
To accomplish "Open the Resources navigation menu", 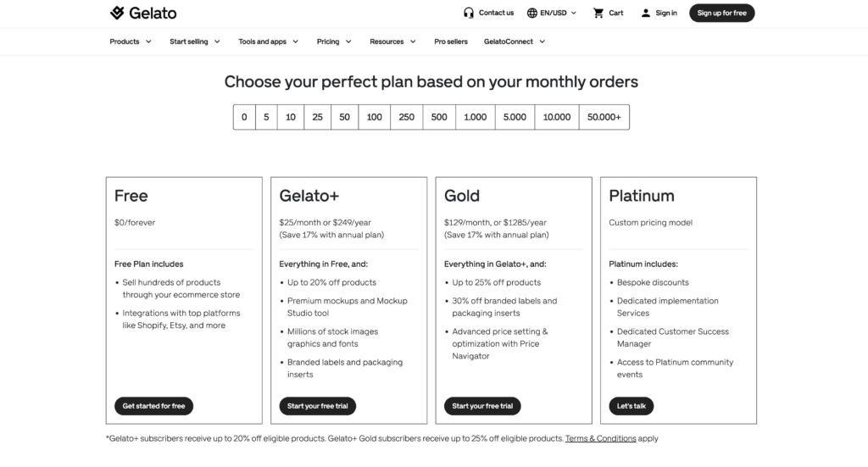I will [x=393, y=42].
